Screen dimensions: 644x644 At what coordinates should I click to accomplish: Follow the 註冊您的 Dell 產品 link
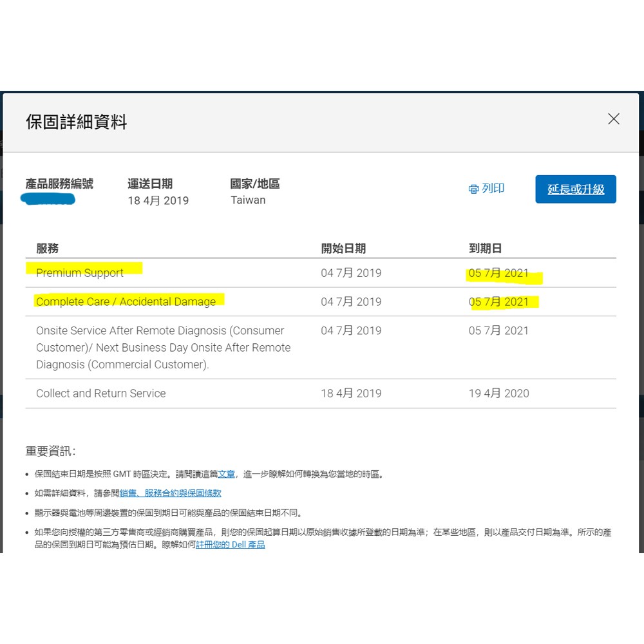tap(231, 545)
